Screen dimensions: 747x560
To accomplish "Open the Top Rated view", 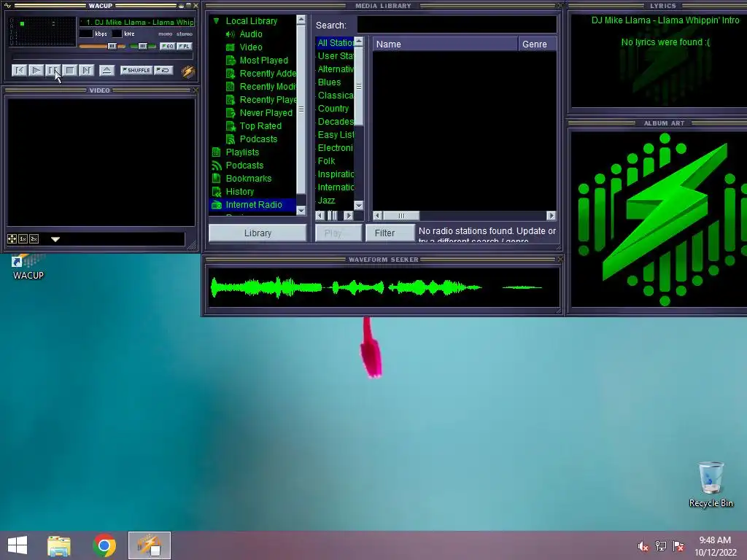I will (x=260, y=125).
